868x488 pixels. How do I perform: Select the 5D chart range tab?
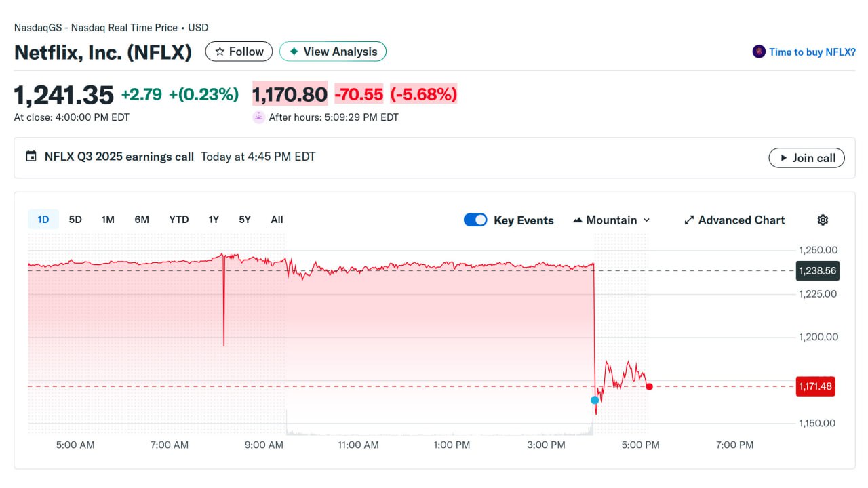point(75,220)
